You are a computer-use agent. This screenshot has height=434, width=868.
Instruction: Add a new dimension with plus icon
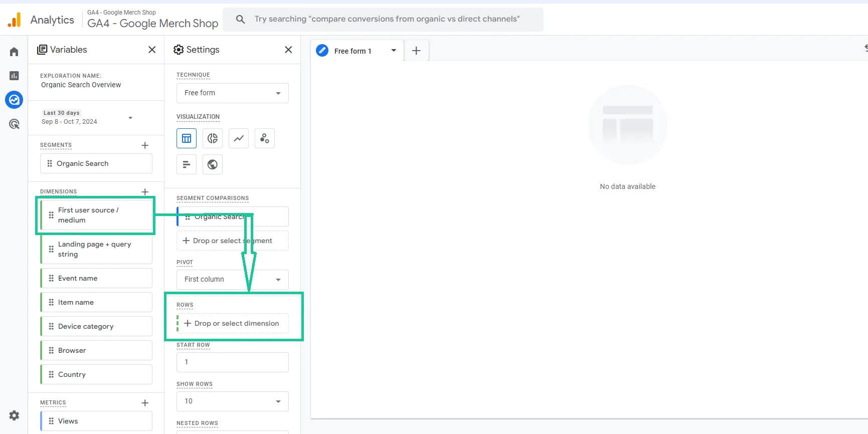(x=145, y=191)
